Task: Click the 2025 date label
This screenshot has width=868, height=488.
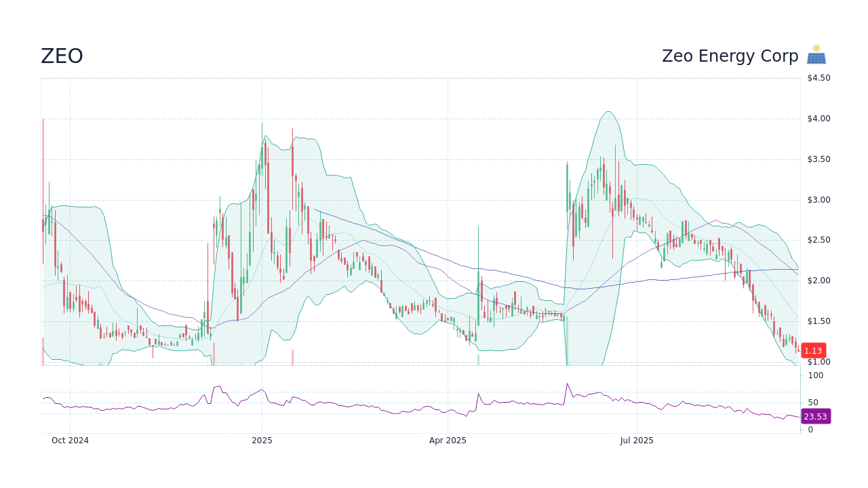Action: click(x=261, y=440)
